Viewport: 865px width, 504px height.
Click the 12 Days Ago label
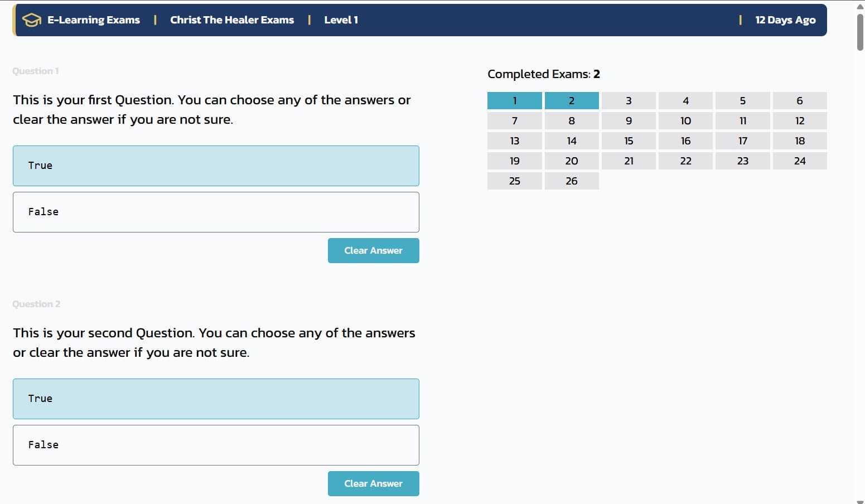click(785, 20)
